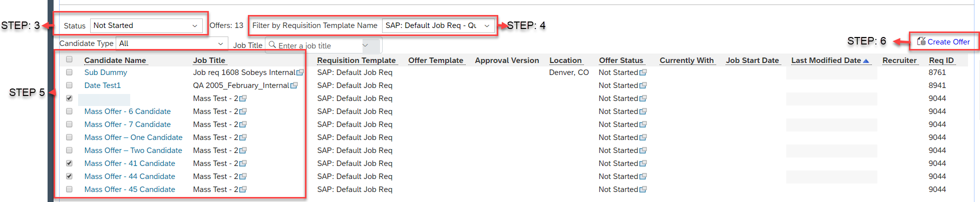Open popup icon next to QA 2005_February_Internal
The height and width of the screenshot is (202, 980).
(x=294, y=85)
